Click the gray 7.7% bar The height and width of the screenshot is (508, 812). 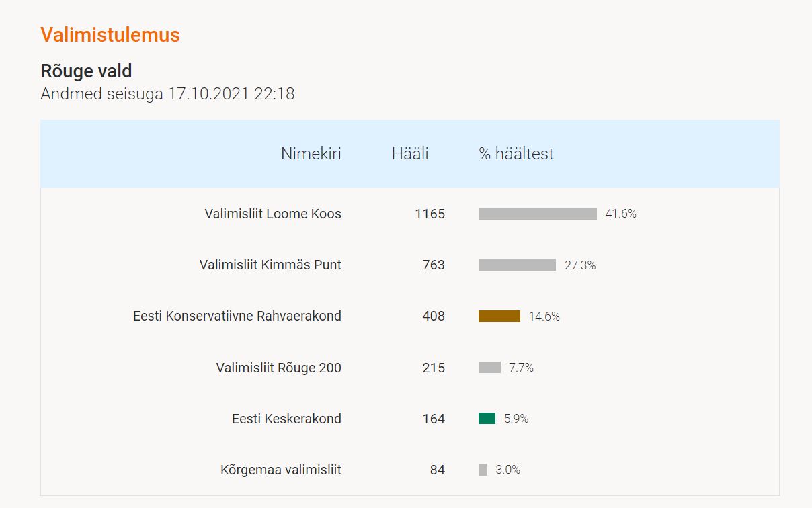pyautogui.click(x=489, y=368)
